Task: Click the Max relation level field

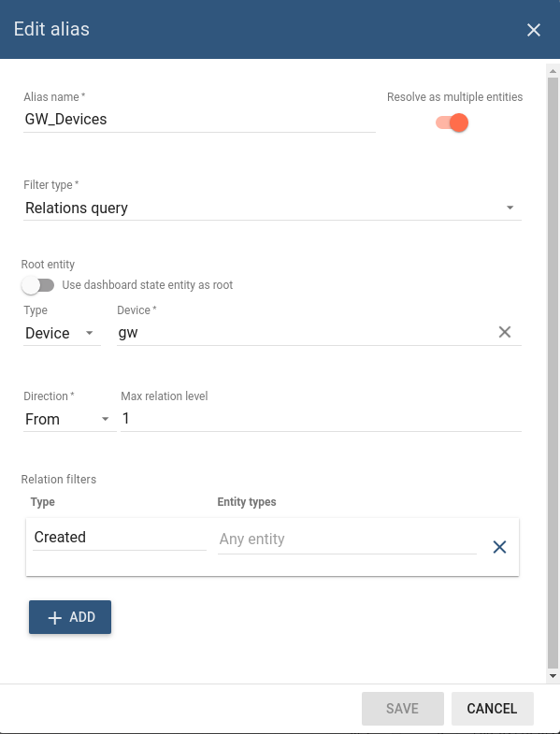Action: point(321,419)
